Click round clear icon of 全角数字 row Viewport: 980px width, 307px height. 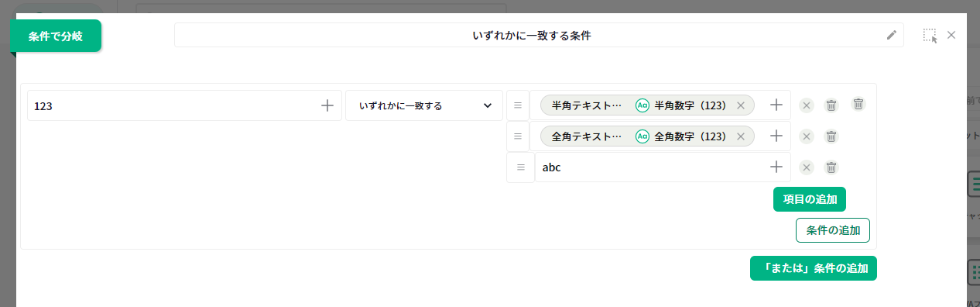(807, 136)
